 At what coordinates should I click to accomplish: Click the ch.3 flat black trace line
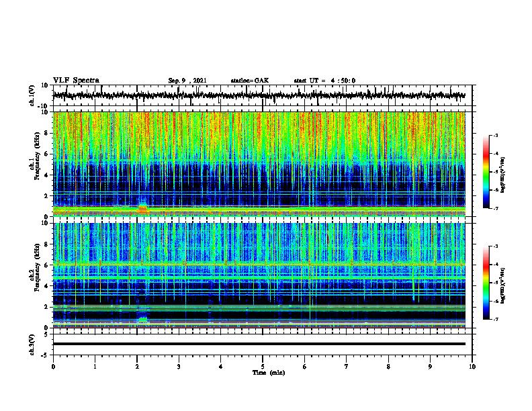click(259, 344)
